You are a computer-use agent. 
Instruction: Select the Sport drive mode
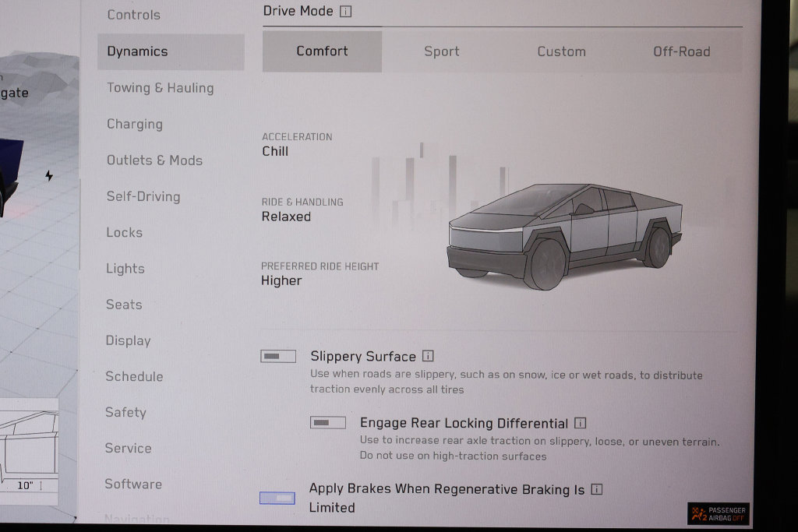click(x=442, y=51)
